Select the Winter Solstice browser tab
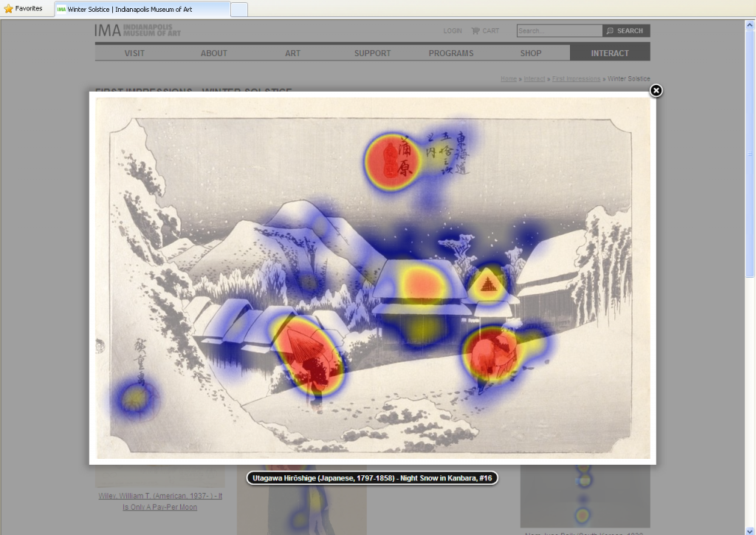Image resolution: width=756 pixels, height=535 pixels. (x=142, y=9)
